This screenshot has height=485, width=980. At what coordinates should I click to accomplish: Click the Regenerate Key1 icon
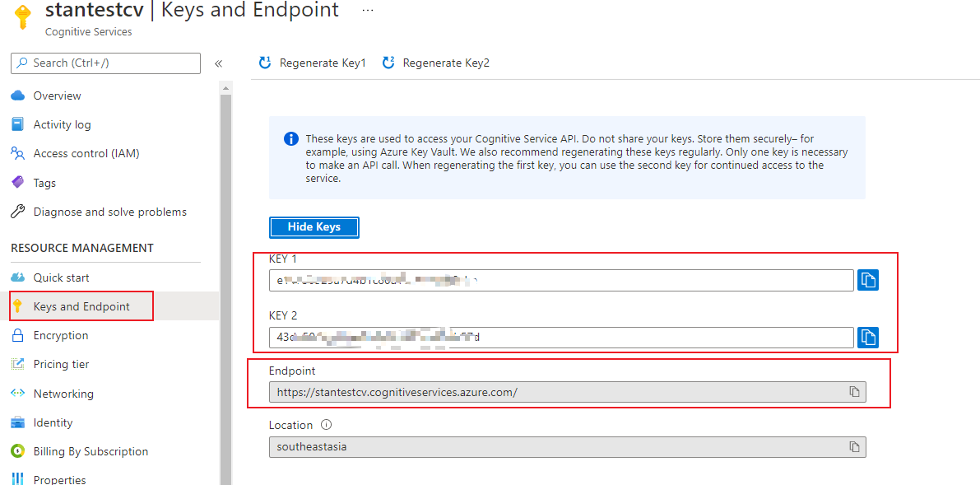265,63
